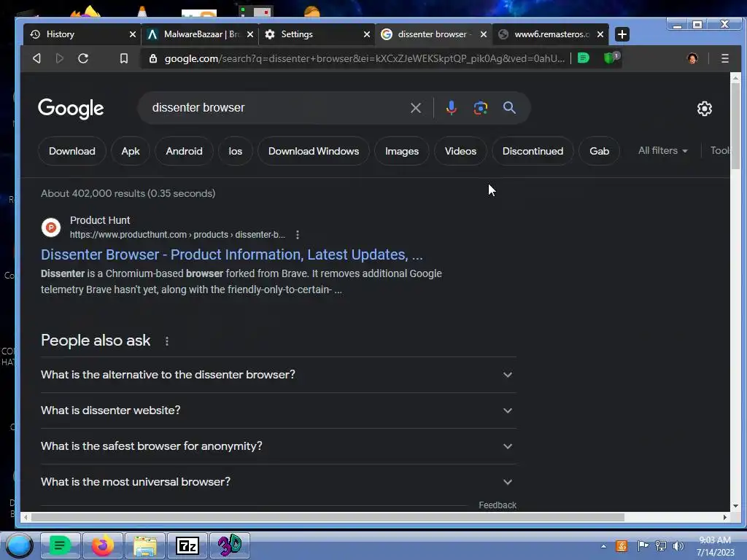
Task: Select the Gab chip
Action: click(x=600, y=151)
